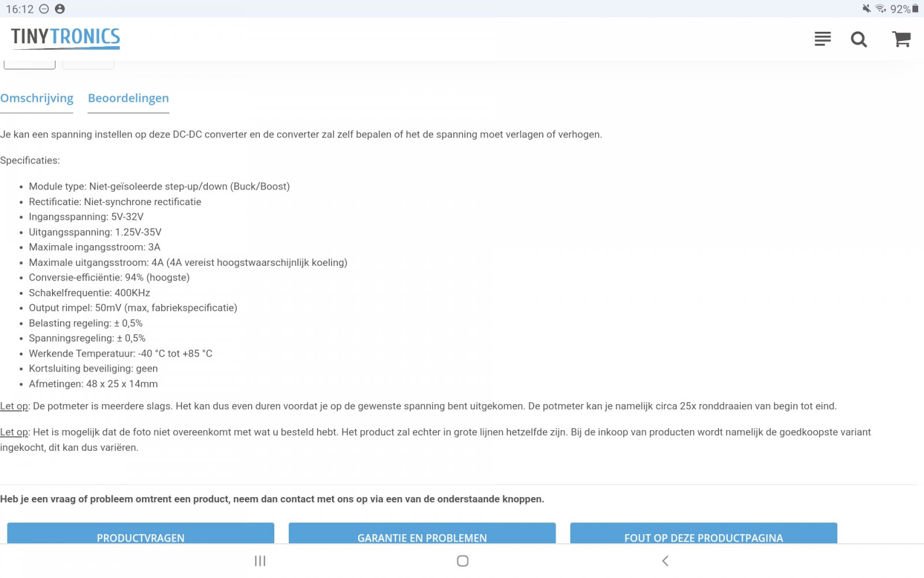Tap the account status icon beside the clock

pyautogui.click(x=59, y=9)
